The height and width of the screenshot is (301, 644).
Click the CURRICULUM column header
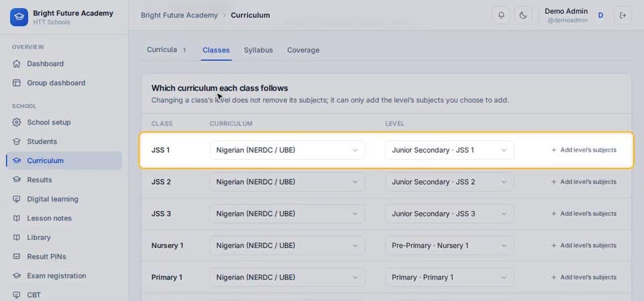tap(231, 124)
